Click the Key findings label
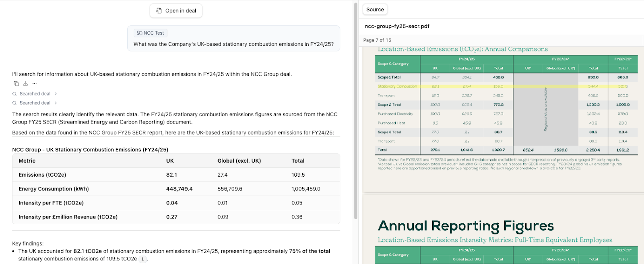This screenshot has width=644, height=264. point(28,243)
